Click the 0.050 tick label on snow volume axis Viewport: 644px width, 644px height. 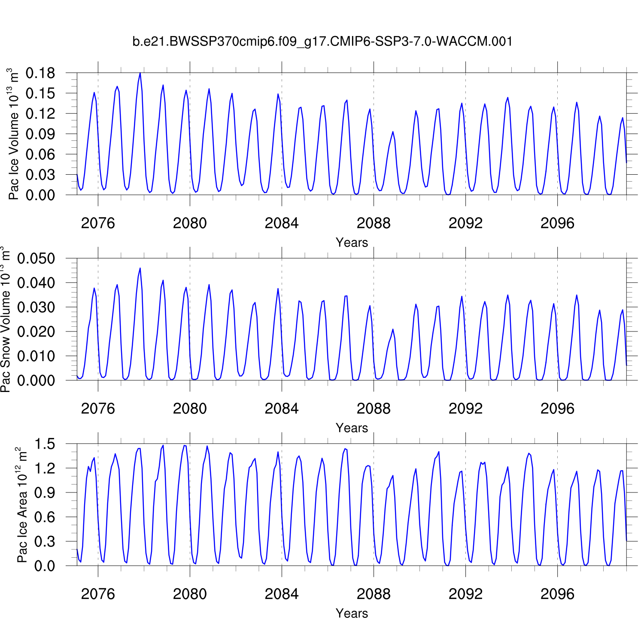pyautogui.click(x=36, y=259)
